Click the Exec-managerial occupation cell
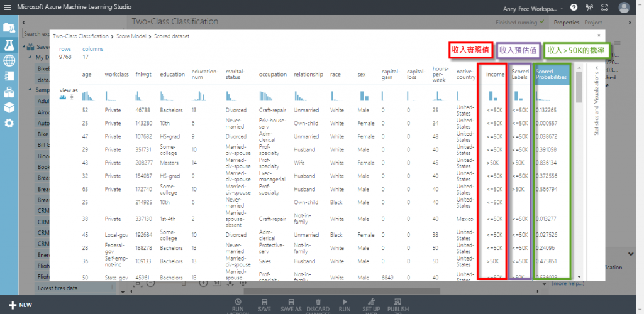This screenshot has width=644, height=314. (273, 176)
